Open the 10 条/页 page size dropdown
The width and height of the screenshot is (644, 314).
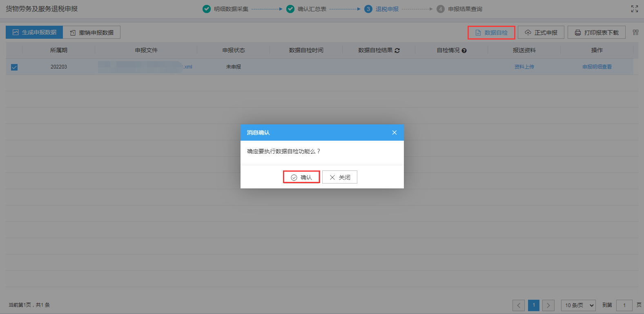pyautogui.click(x=578, y=305)
